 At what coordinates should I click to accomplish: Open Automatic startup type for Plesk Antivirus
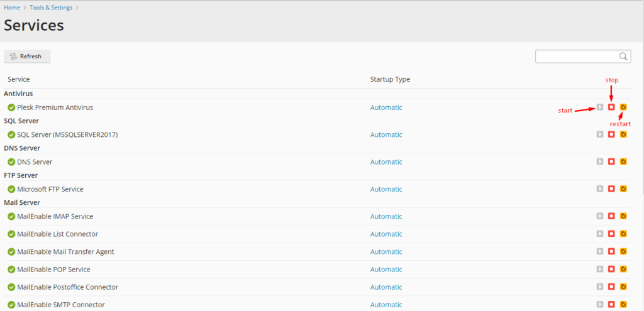tap(386, 107)
